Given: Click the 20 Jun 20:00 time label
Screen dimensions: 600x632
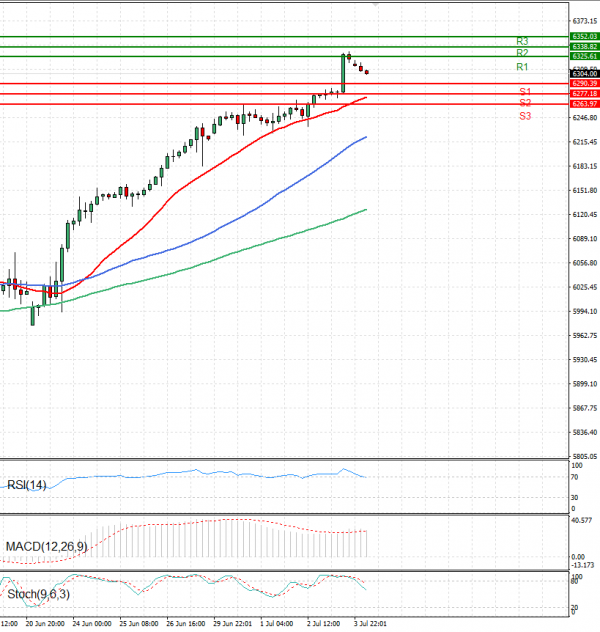Looking at the screenshot, I should tap(45, 624).
